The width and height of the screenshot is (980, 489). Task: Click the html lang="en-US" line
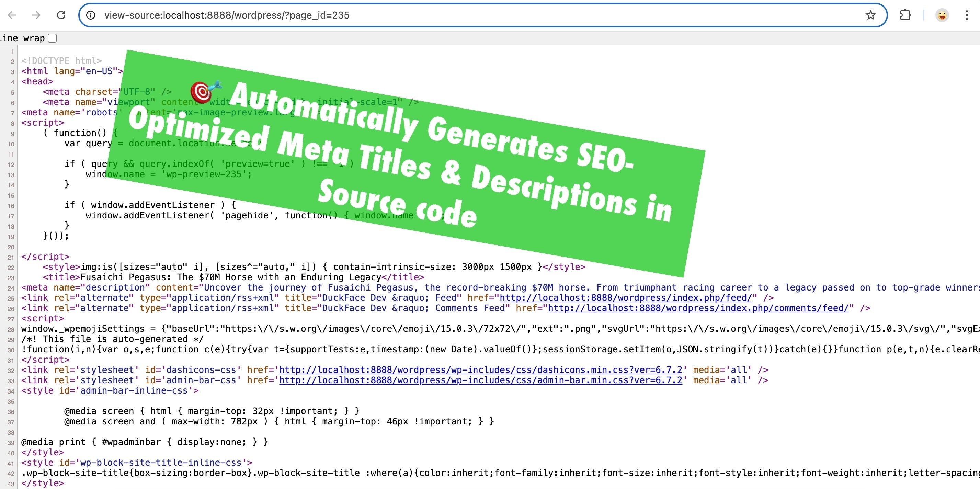72,71
